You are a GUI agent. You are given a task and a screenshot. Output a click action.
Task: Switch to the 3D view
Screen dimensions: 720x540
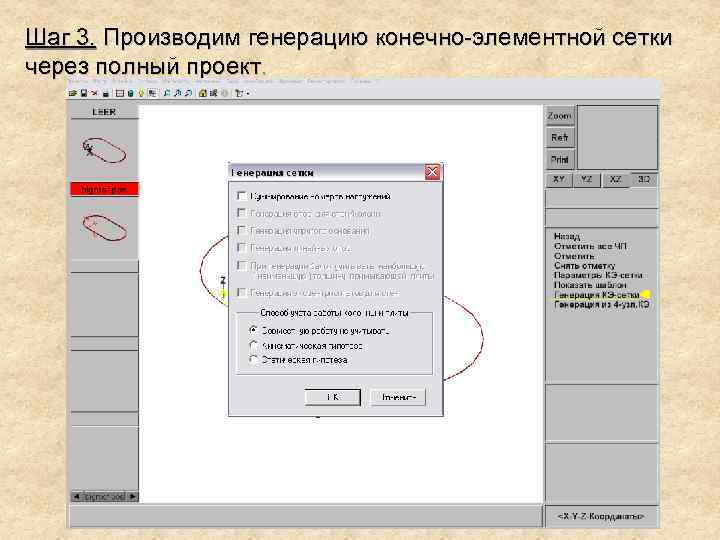(x=644, y=179)
